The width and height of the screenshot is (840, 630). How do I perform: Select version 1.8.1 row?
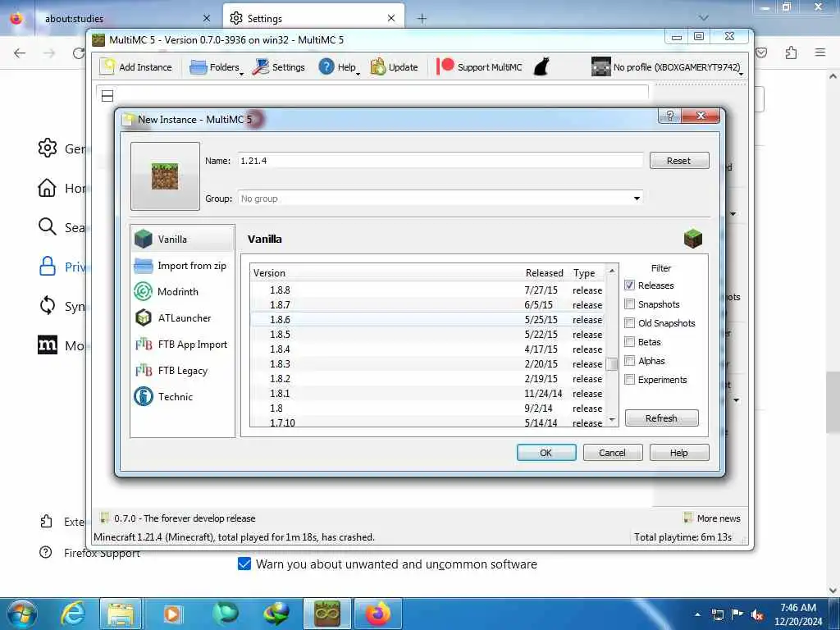(x=427, y=393)
